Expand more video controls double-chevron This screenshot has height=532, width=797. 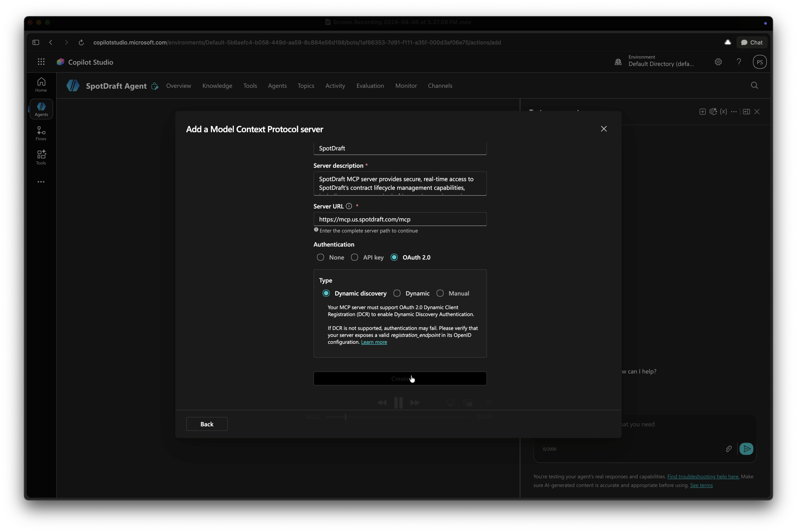488,403
